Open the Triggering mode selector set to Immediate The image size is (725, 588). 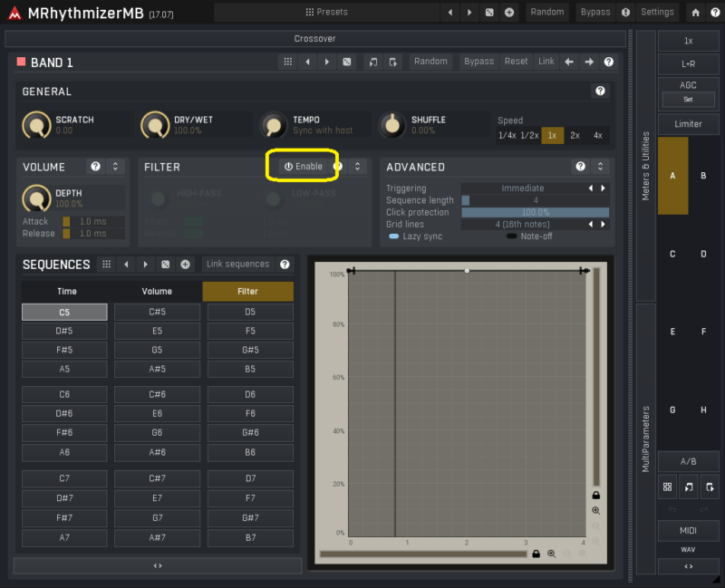(x=523, y=188)
